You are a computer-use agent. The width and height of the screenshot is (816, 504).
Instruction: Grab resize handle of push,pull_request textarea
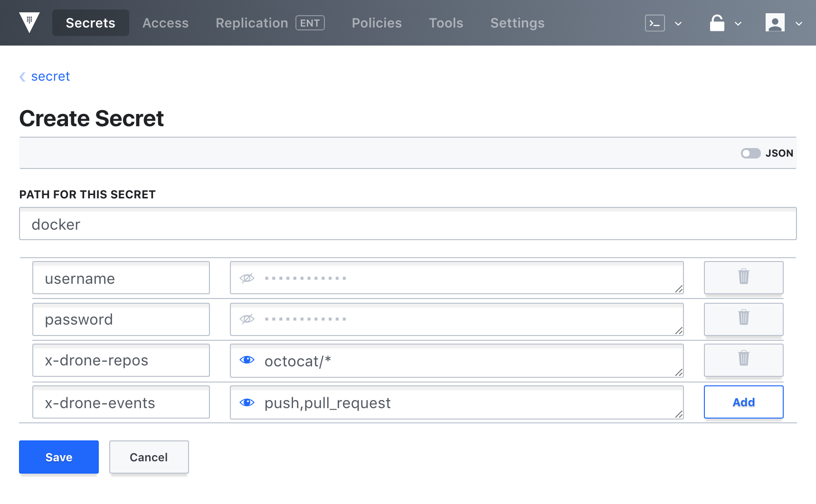[679, 414]
